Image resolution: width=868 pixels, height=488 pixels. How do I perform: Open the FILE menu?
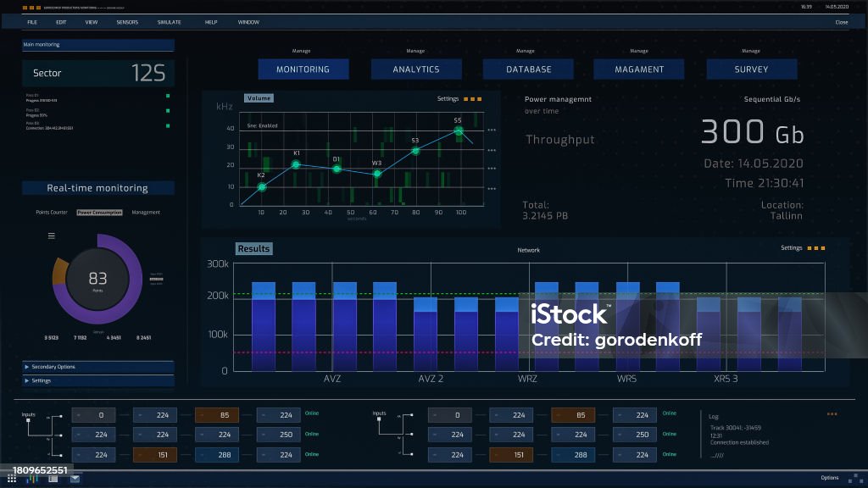coord(32,22)
